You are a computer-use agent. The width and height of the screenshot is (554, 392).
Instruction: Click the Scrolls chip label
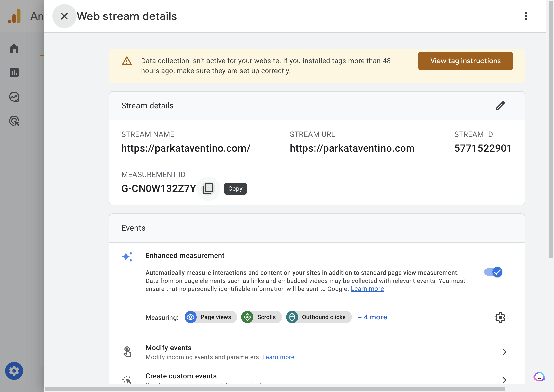click(x=266, y=317)
